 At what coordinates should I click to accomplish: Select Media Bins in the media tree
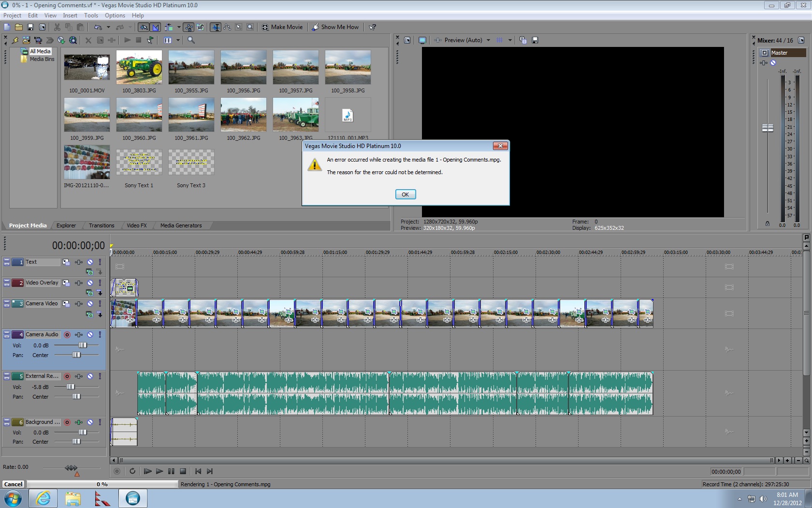[x=42, y=59]
